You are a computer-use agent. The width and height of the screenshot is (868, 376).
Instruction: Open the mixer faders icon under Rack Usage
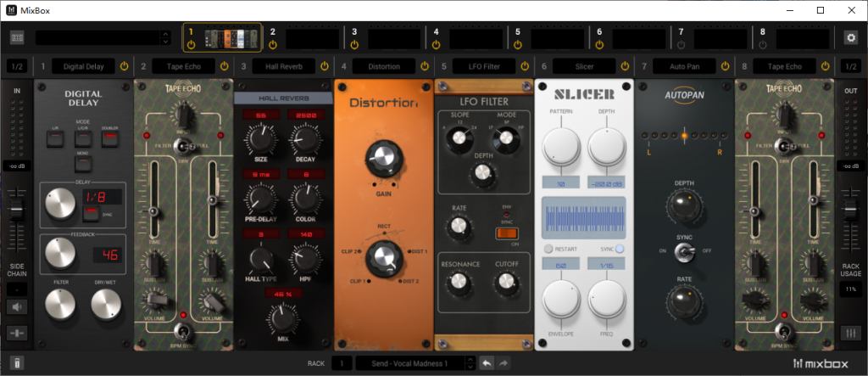point(850,333)
